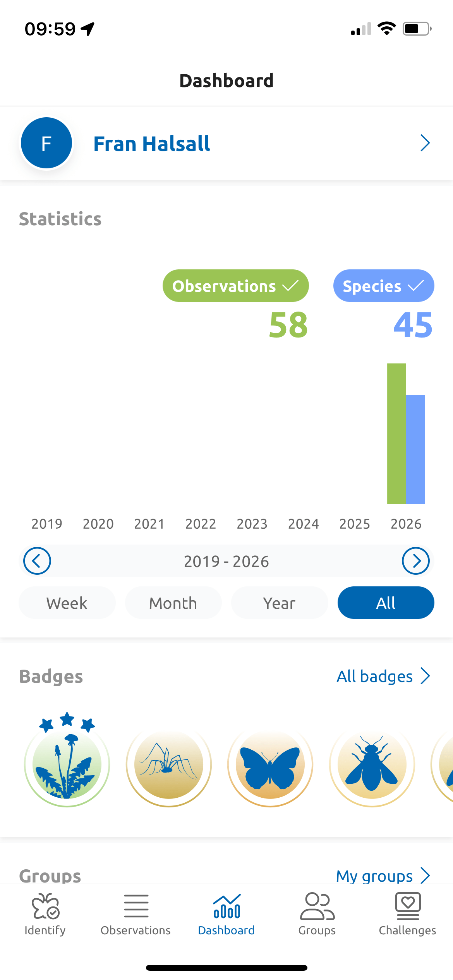Open the My groups link
The height and width of the screenshot is (980, 453).
383,875
